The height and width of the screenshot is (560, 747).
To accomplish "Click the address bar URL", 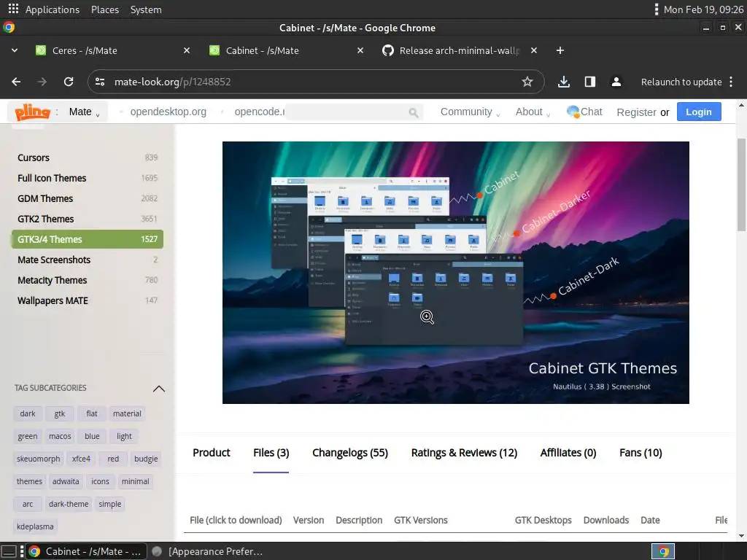I will tap(172, 82).
